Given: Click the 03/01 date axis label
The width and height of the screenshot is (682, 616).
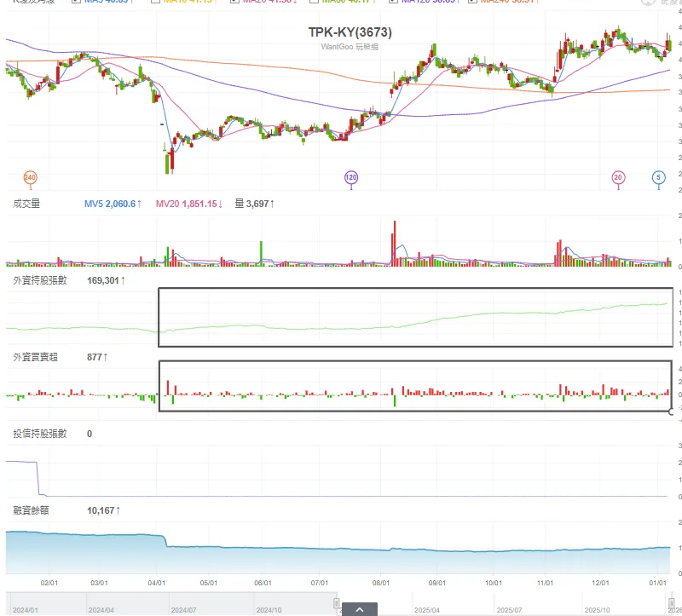Looking at the screenshot, I should click(x=99, y=583).
